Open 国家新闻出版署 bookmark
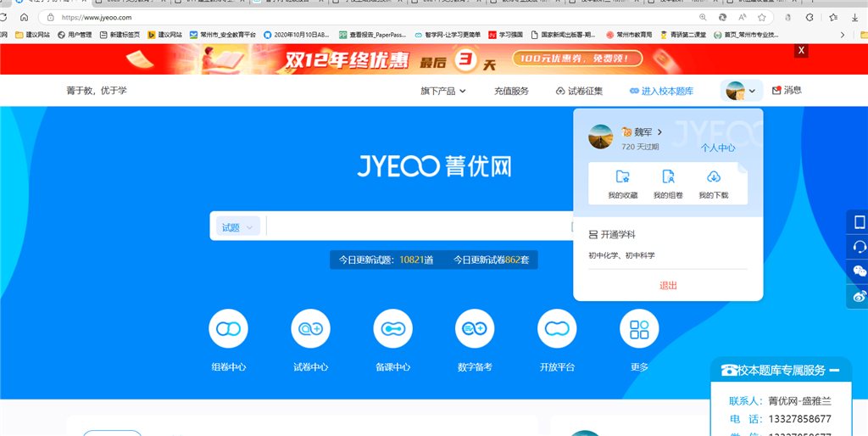This screenshot has width=868, height=436. (x=563, y=34)
